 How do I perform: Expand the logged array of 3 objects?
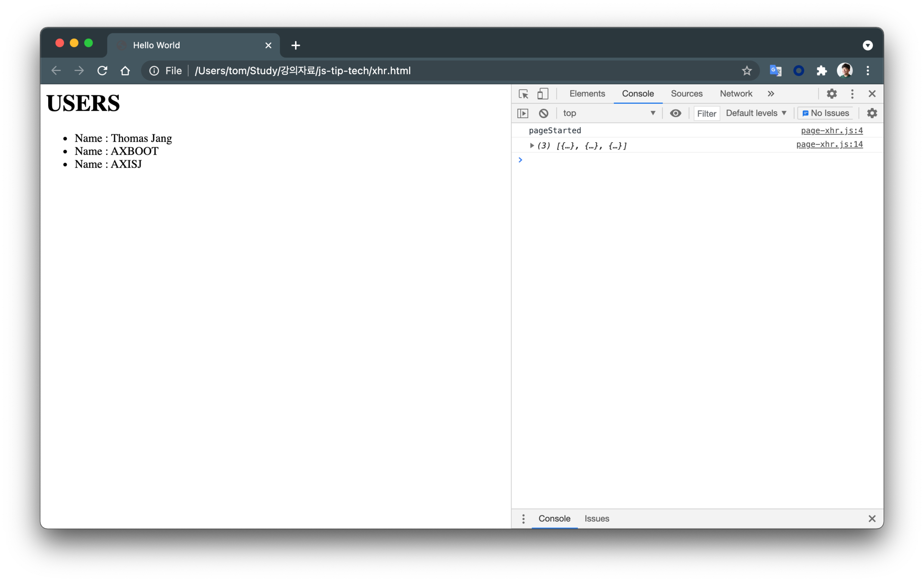click(x=532, y=146)
